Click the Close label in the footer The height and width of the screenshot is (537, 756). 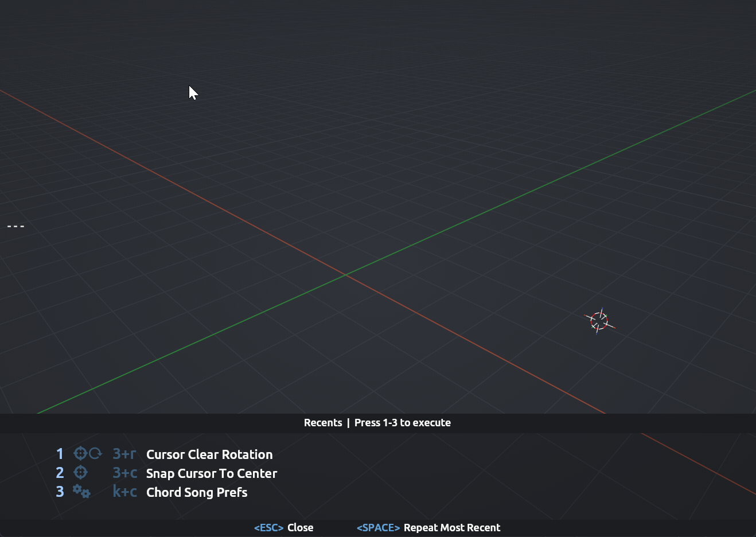[300, 528]
